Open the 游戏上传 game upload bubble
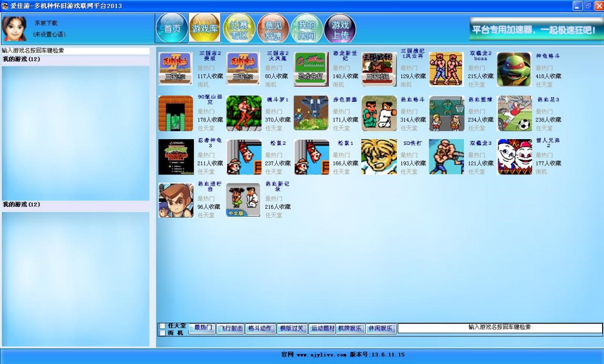This screenshot has height=364, width=604. click(340, 29)
